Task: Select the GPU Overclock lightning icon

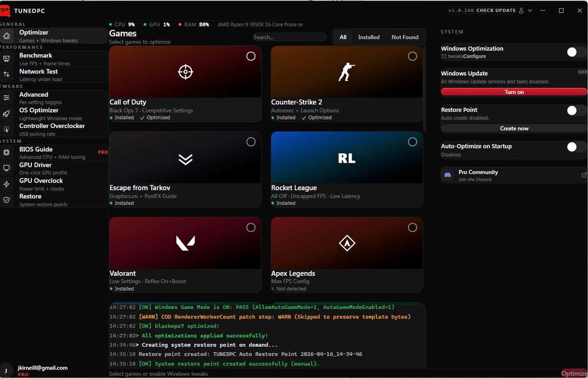Action: [x=6, y=184]
